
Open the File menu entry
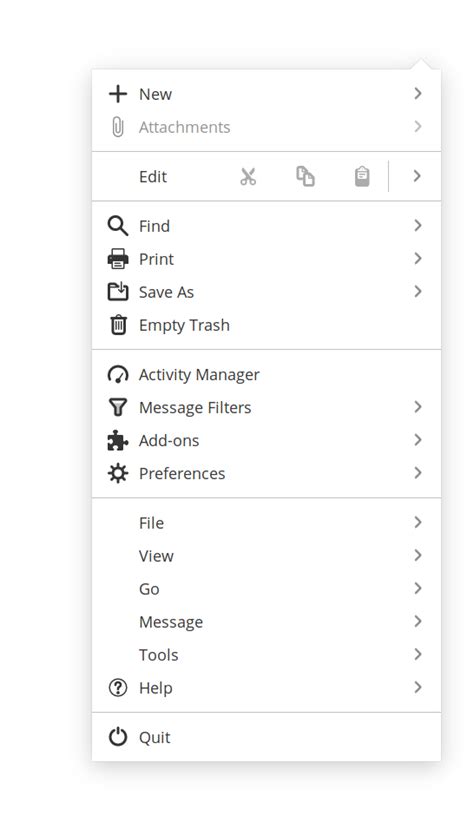[x=266, y=523]
